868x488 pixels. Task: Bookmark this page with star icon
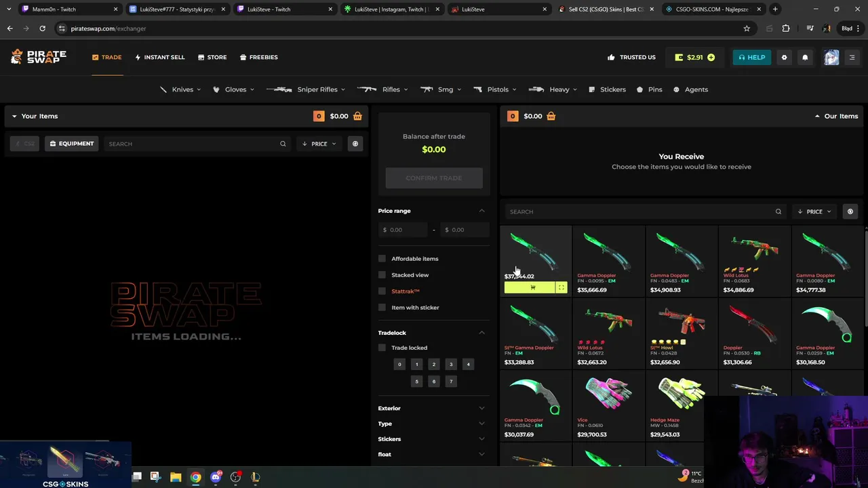(747, 28)
